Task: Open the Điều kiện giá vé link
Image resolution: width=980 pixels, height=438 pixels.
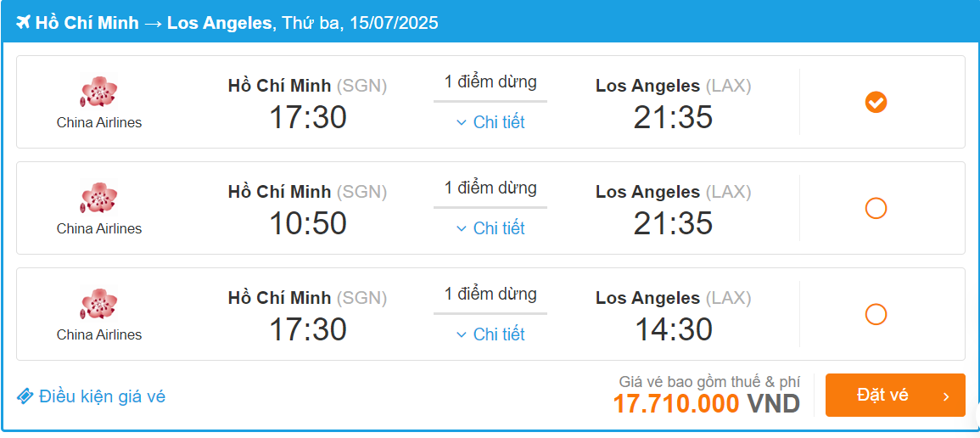Action: [x=102, y=396]
